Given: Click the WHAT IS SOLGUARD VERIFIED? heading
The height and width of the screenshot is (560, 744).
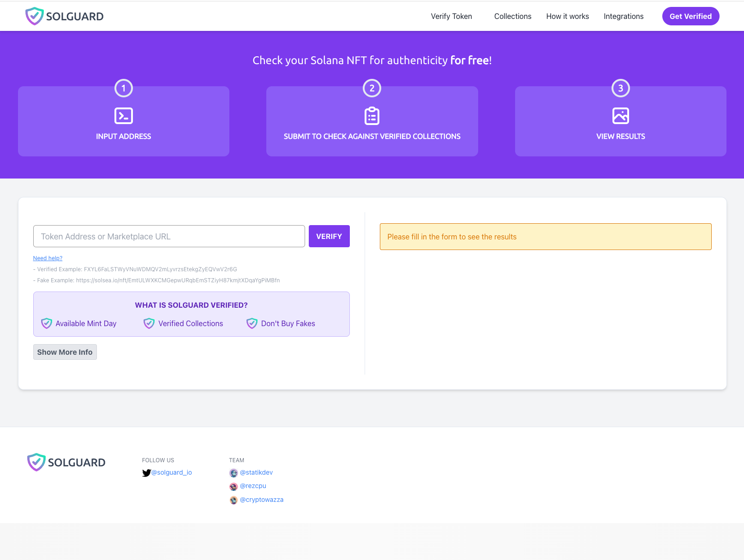Looking at the screenshot, I should 192,305.
